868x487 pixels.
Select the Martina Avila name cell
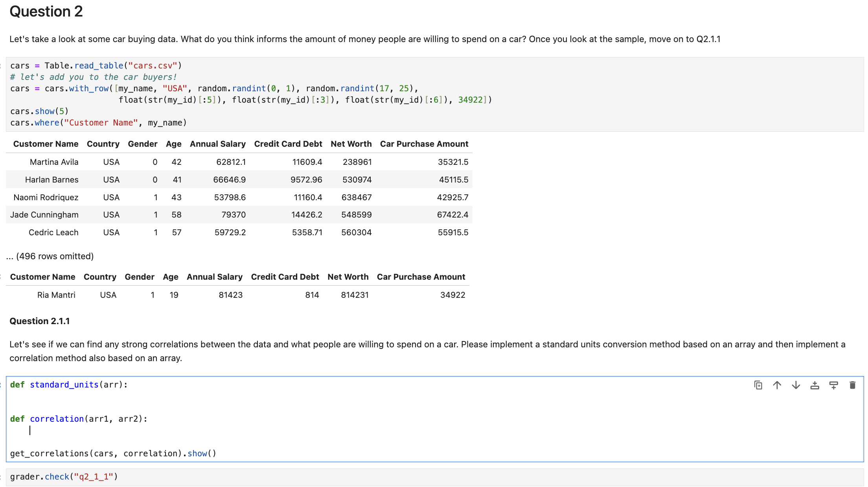tap(54, 162)
